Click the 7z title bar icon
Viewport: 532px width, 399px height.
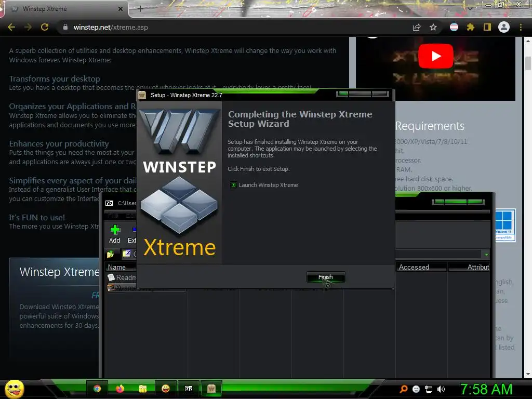[x=109, y=203]
